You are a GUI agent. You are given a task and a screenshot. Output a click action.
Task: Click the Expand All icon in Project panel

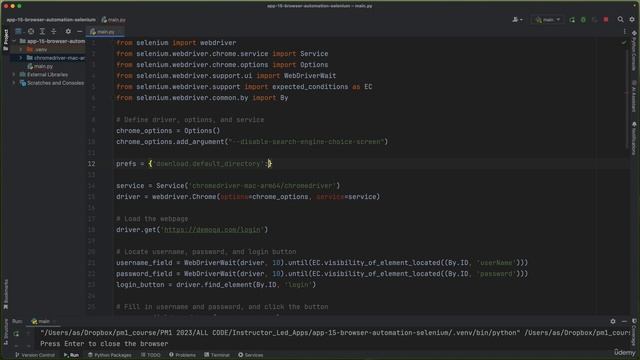tap(42, 31)
